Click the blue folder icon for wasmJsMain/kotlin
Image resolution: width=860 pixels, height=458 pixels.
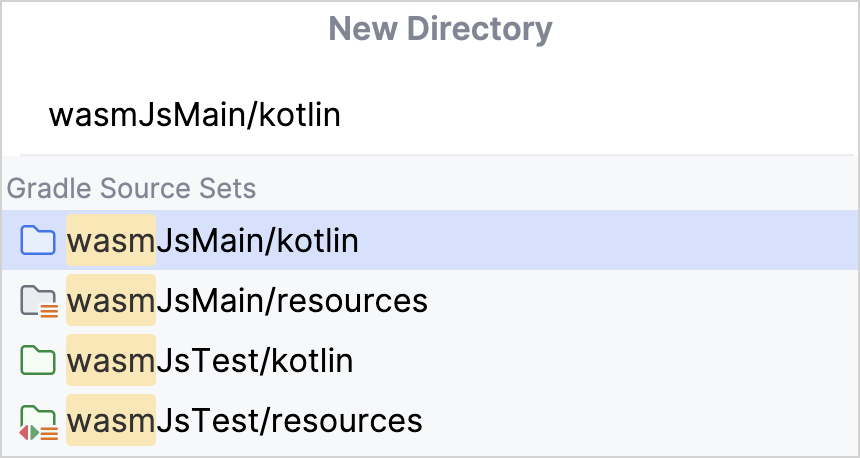click(38, 241)
